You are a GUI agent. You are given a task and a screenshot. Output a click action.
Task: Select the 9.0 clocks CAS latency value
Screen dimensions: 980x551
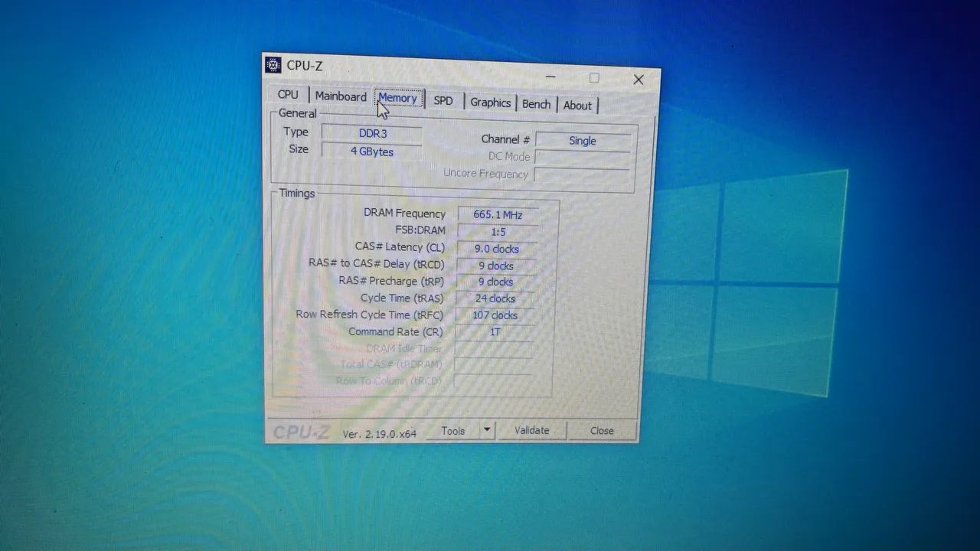coord(497,249)
